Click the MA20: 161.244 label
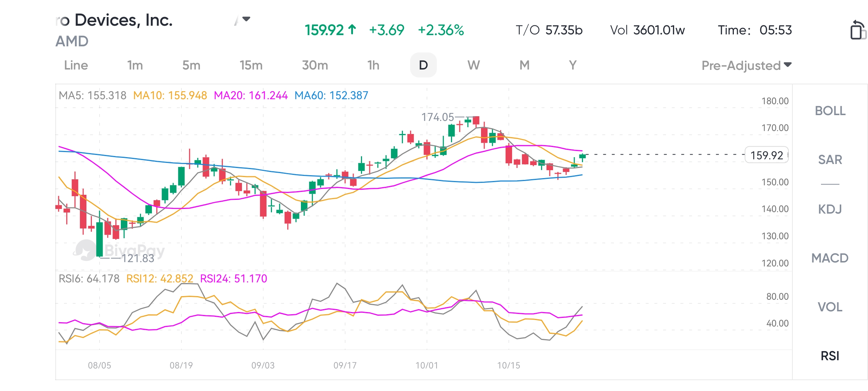This screenshot has width=868, height=391. (x=251, y=96)
